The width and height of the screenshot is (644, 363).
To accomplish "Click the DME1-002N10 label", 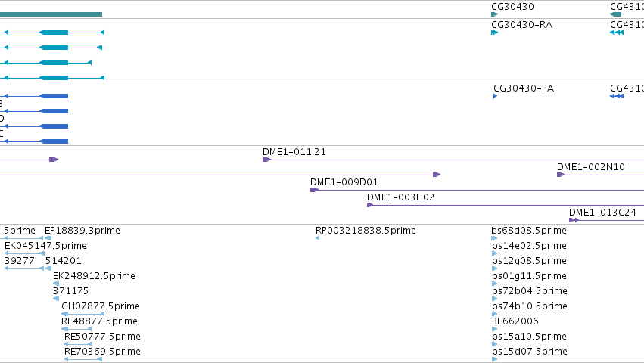I will click(590, 166).
